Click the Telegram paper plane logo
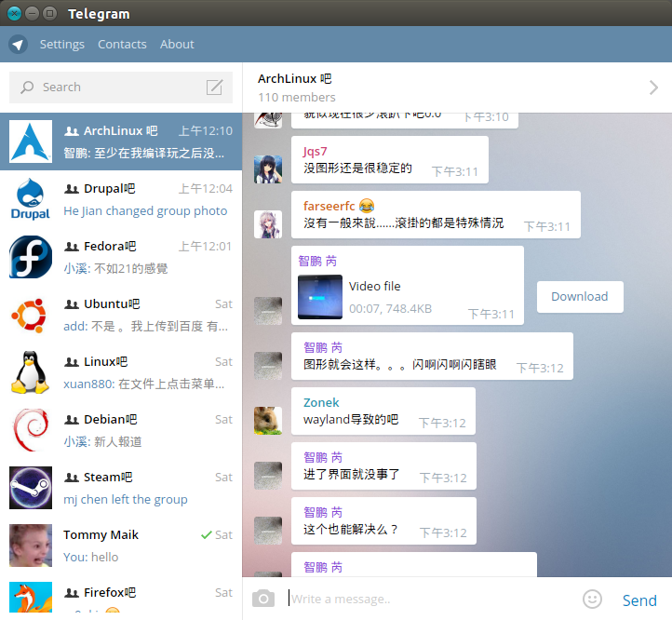Viewport: 672px width, 620px height. [18, 44]
